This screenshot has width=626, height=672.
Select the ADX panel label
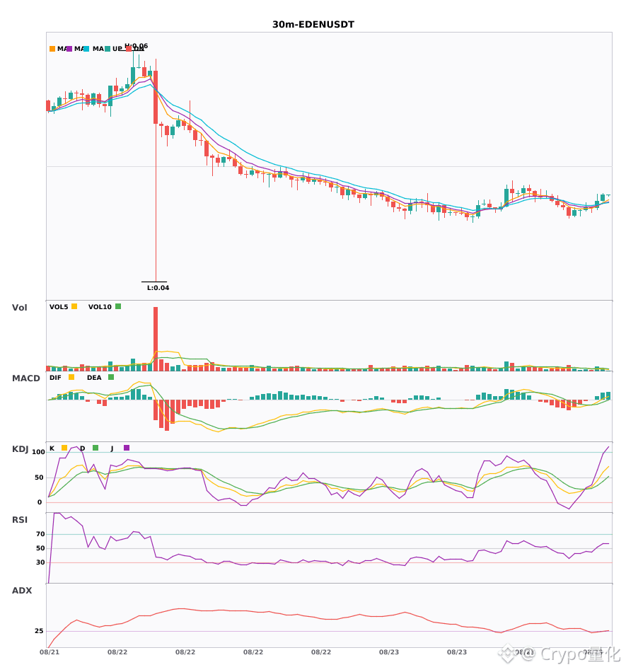coord(22,591)
